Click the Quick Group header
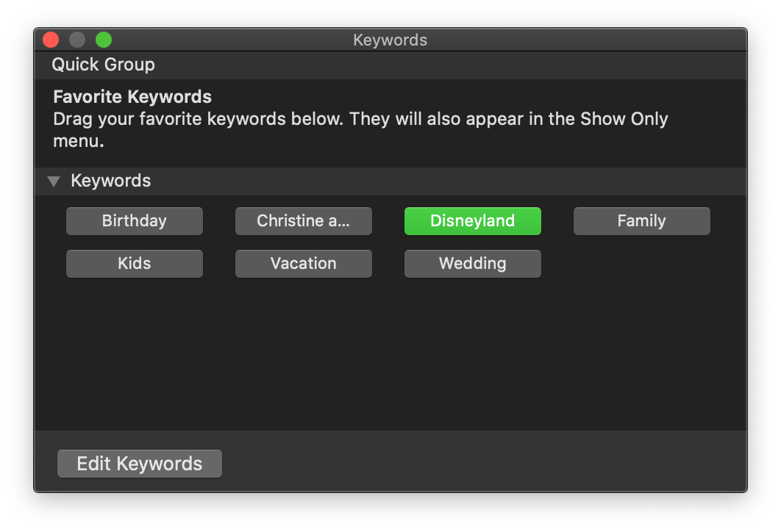The height and width of the screenshot is (532, 781). pos(103,65)
